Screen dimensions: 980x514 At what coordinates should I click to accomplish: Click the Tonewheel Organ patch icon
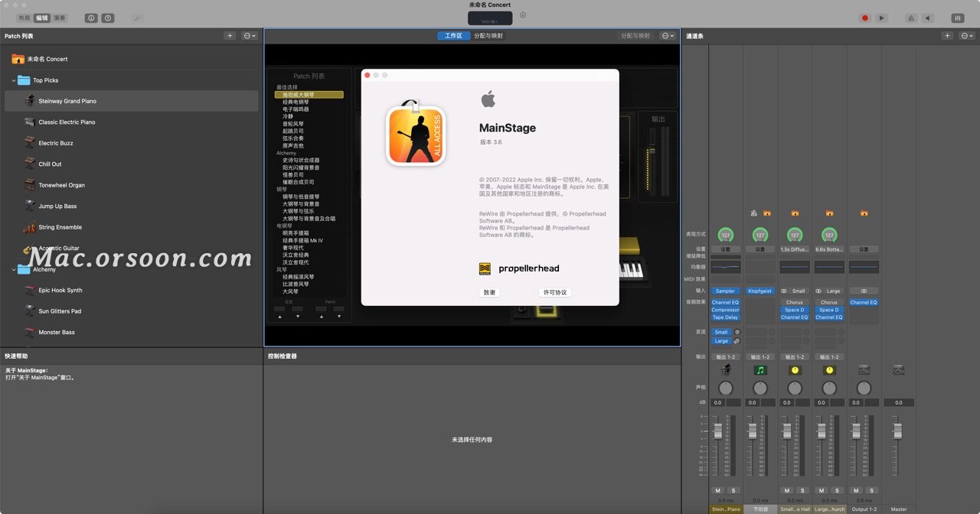point(29,185)
